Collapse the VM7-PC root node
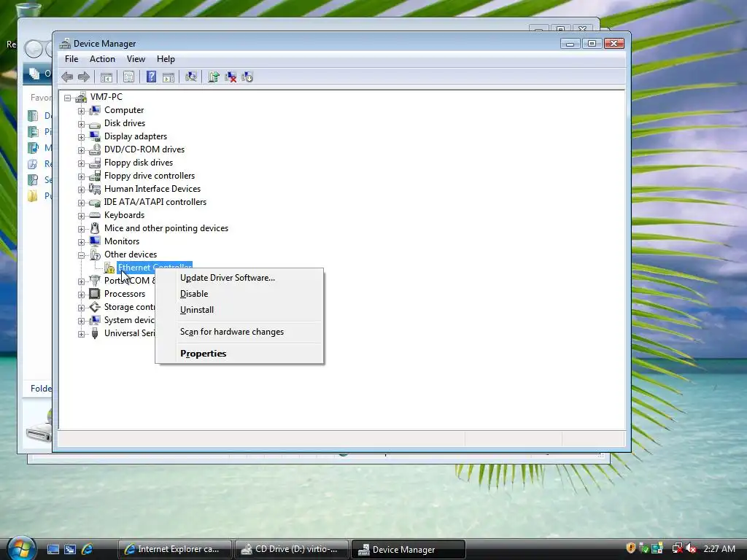The image size is (747, 560). pos(68,98)
